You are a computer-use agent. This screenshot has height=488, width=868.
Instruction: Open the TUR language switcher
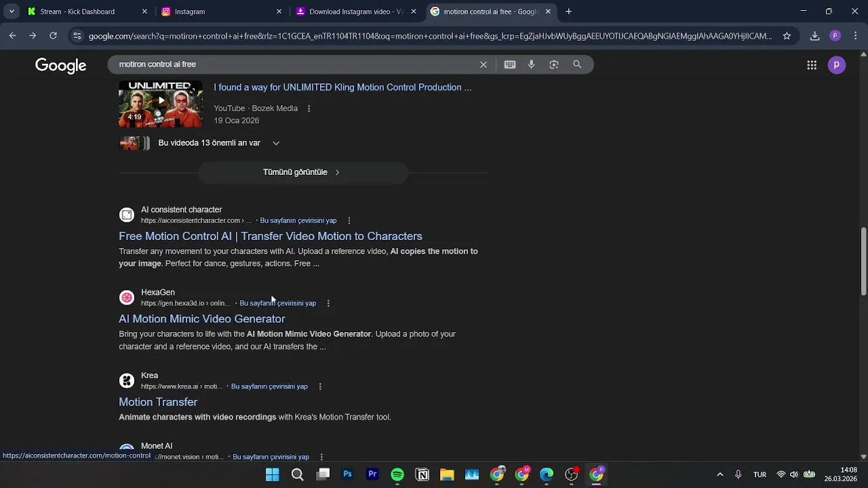759,474
